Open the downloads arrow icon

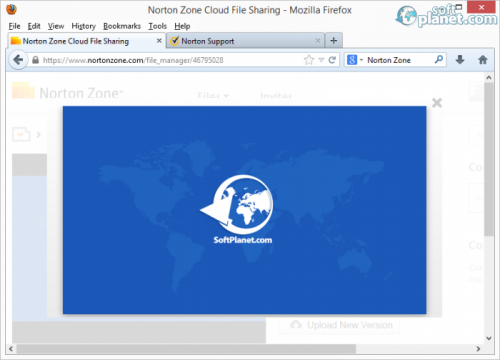click(460, 60)
